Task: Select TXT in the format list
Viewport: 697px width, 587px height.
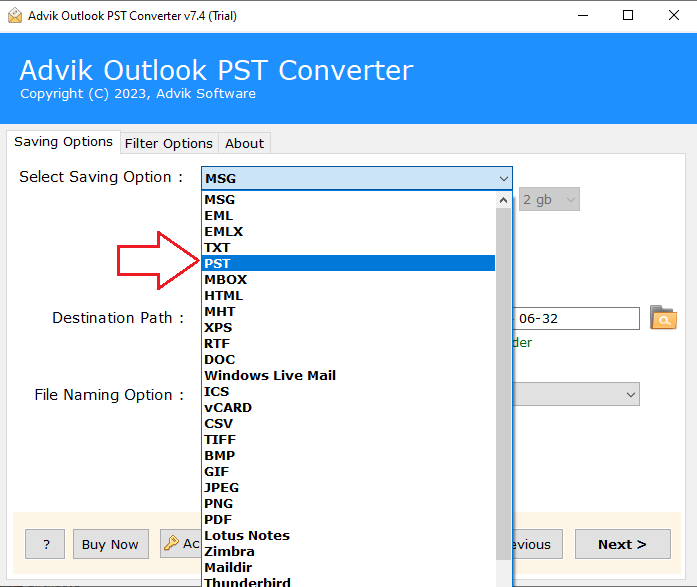Action: click(x=348, y=248)
